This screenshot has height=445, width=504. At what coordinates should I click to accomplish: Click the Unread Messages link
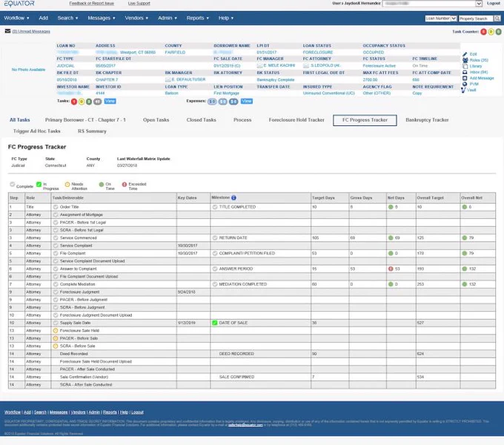(31, 31)
